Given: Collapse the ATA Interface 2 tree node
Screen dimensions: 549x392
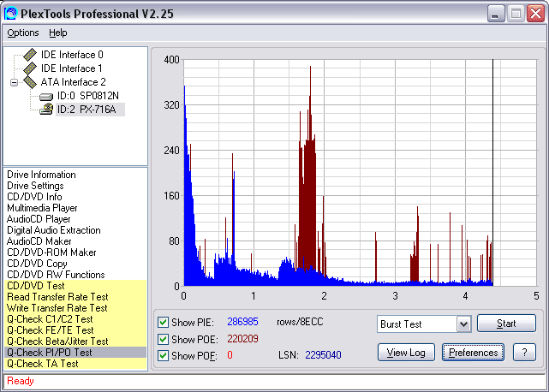Looking at the screenshot, I should point(14,83).
